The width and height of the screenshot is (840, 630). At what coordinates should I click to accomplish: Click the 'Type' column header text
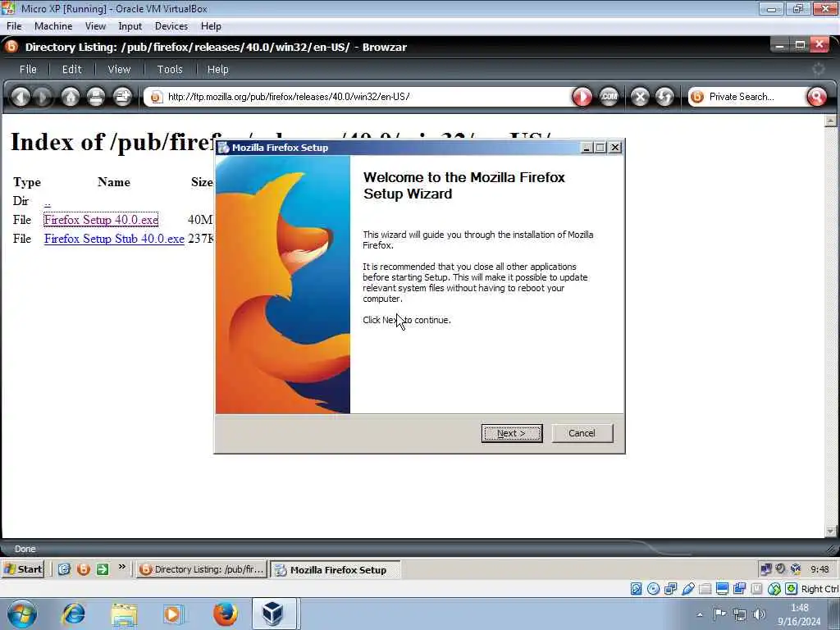pyautogui.click(x=27, y=182)
